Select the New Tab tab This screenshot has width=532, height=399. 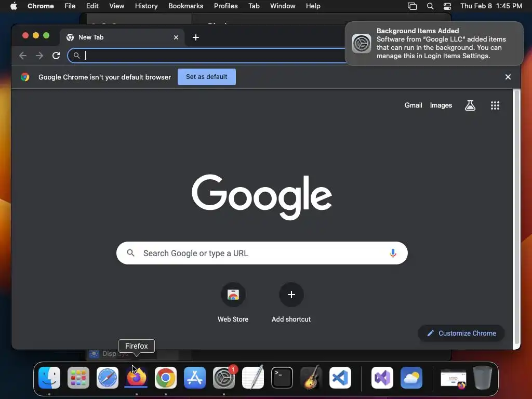[x=122, y=37]
